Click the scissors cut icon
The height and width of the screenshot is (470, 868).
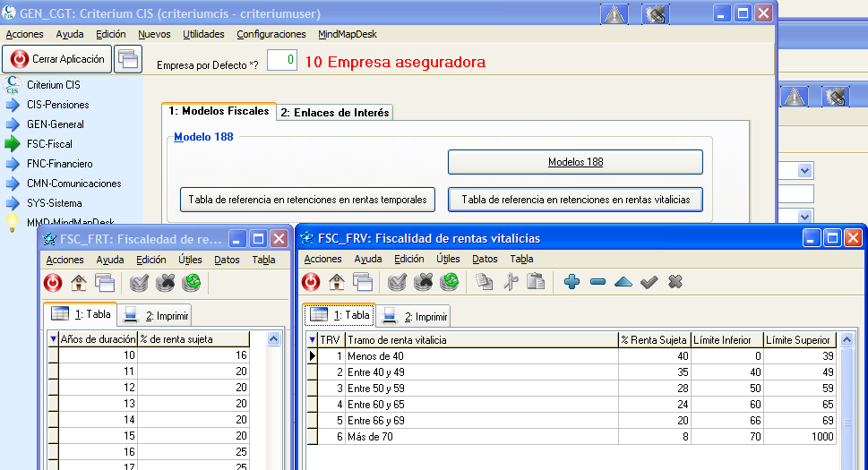point(511,282)
